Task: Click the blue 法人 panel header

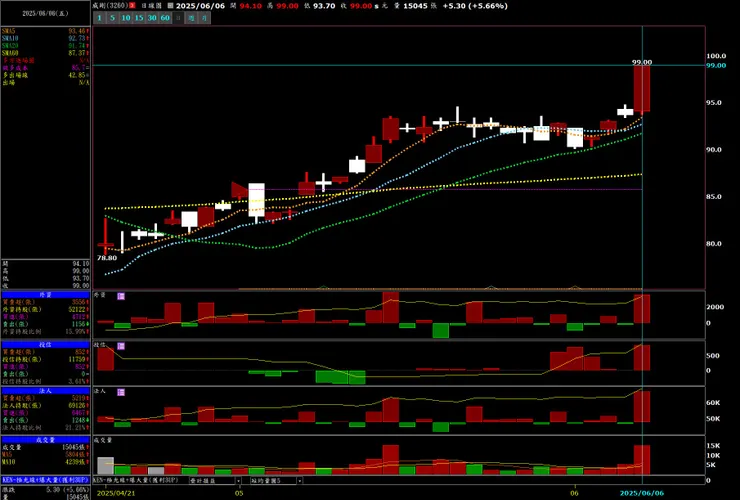Action: click(45, 391)
